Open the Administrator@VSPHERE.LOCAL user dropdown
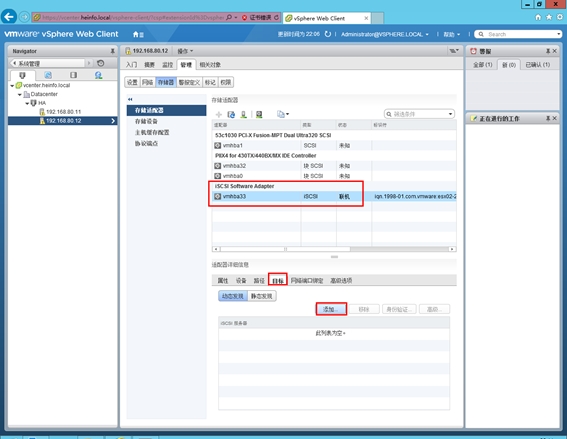 [x=385, y=34]
